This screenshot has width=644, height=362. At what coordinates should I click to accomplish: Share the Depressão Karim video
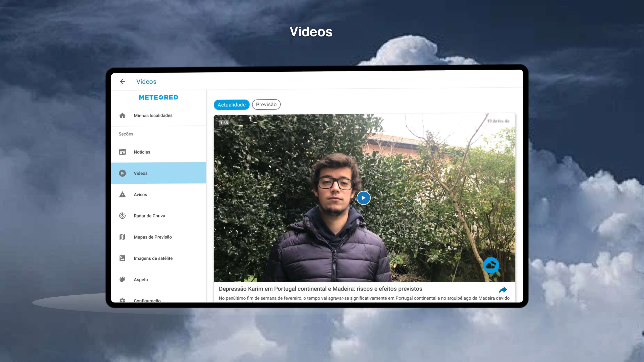click(x=503, y=290)
